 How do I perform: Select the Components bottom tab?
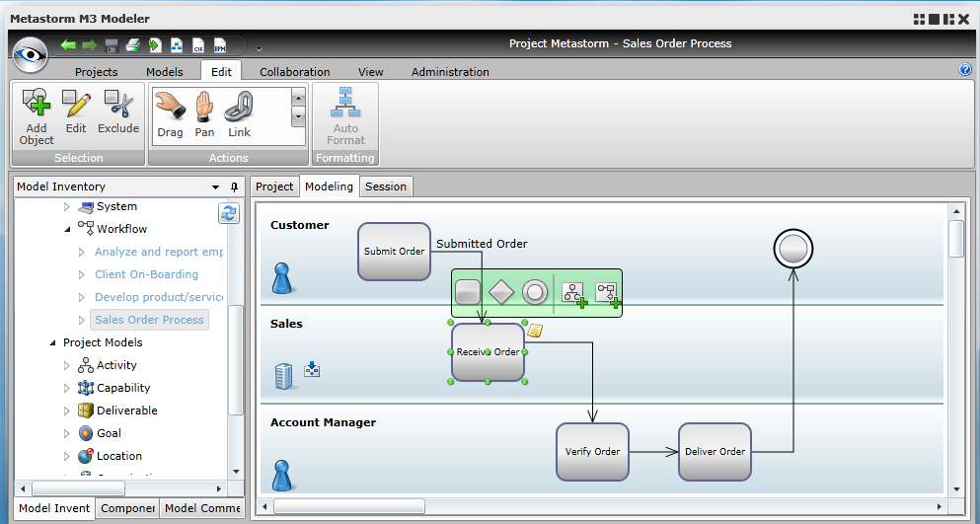coord(128,508)
